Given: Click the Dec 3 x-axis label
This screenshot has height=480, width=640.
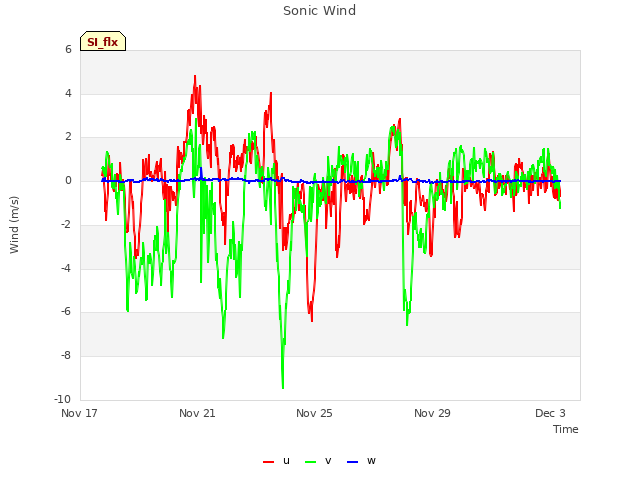Looking at the screenshot, I should (550, 413).
